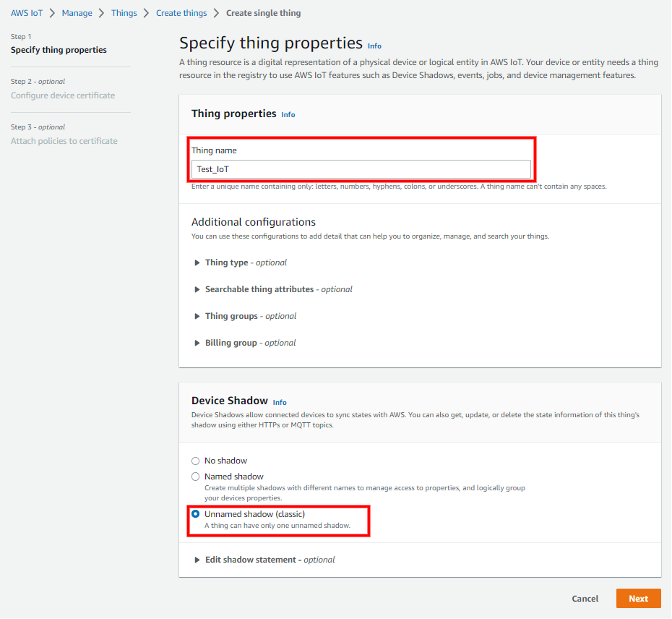Image resolution: width=672 pixels, height=619 pixels.
Task: Open AWS IoT breadcrumb link
Action: click(27, 13)
